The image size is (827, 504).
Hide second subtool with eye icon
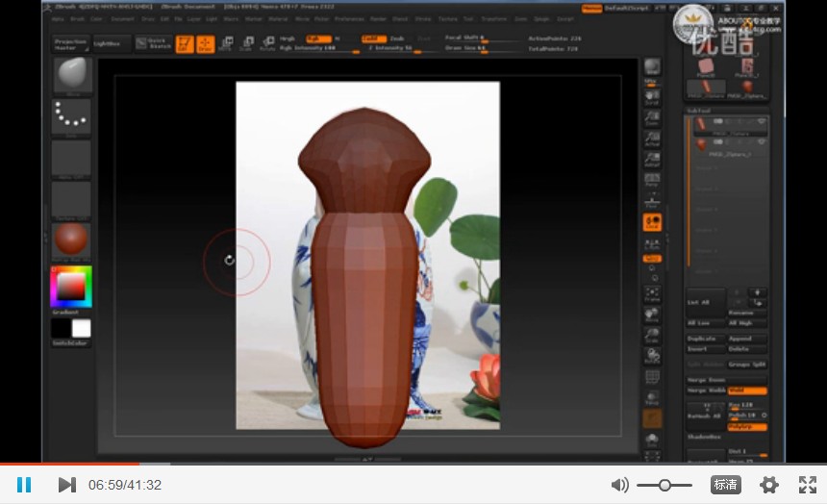[x=761, y=142]
